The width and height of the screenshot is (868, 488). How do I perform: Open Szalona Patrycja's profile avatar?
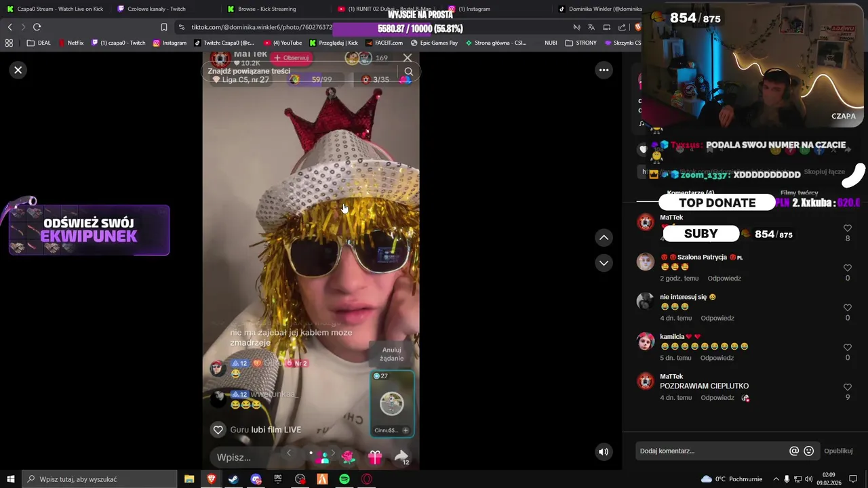tap(646, 262)
